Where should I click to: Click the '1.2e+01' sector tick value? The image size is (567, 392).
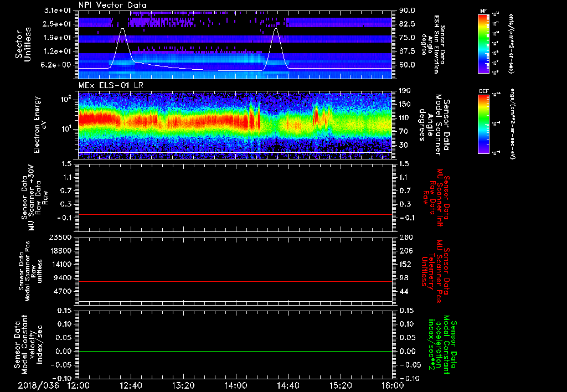pyautogui.click(x=58, y=51)
